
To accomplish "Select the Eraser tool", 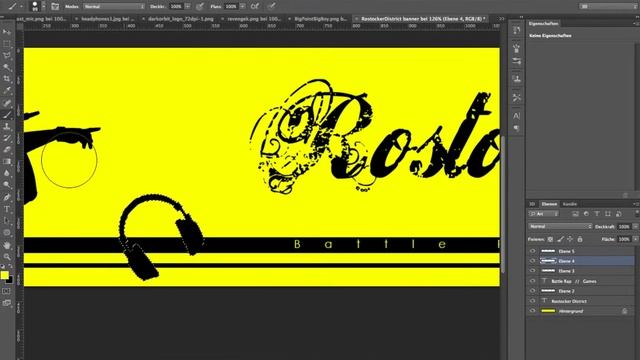I will [7, 150].
